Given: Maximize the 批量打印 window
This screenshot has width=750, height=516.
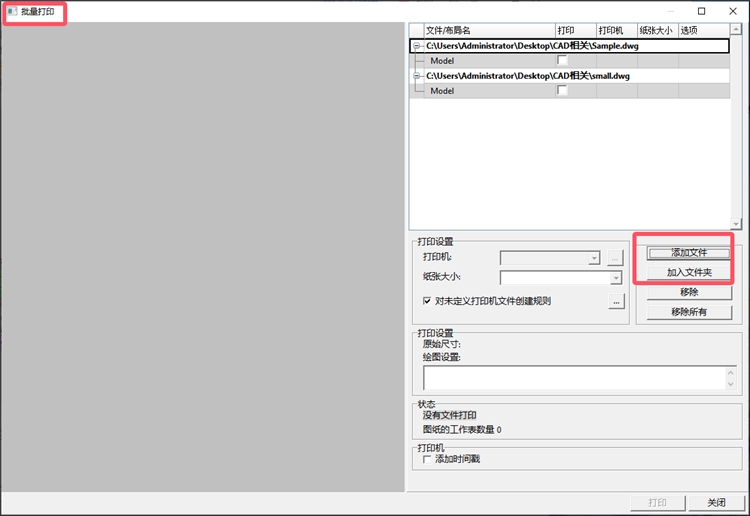Looking at the screenshot, I should click(x=701, y=11).
